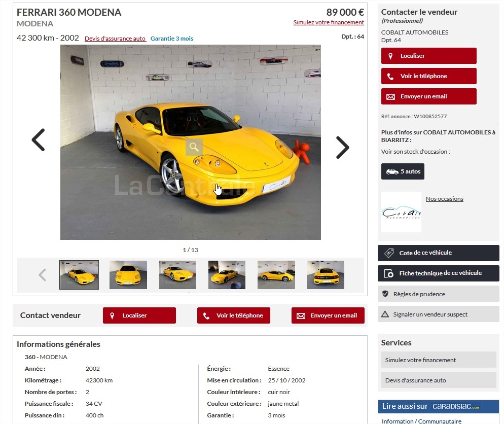Click Simulez votre financement link under price
Screen dimensions: 504x424
click(x=329, y=22)
